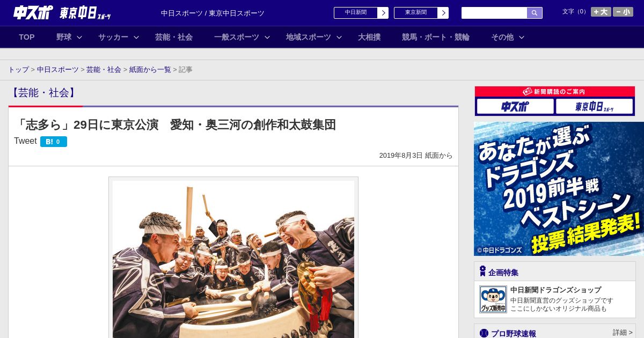Screen dimensions: 644x338
Task: Click the search magnifier button
Action: coord(535,13)
